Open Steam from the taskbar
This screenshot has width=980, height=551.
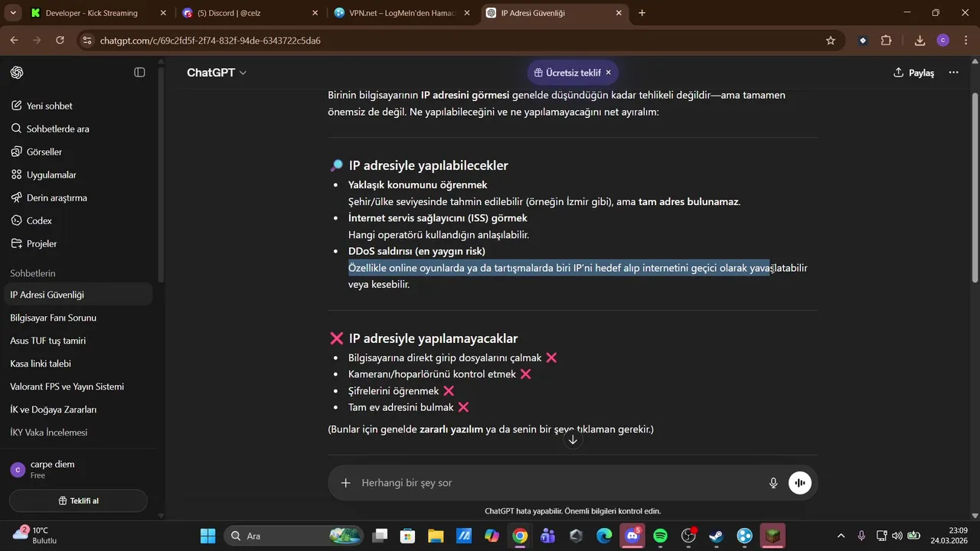click(x=717, y=536)
